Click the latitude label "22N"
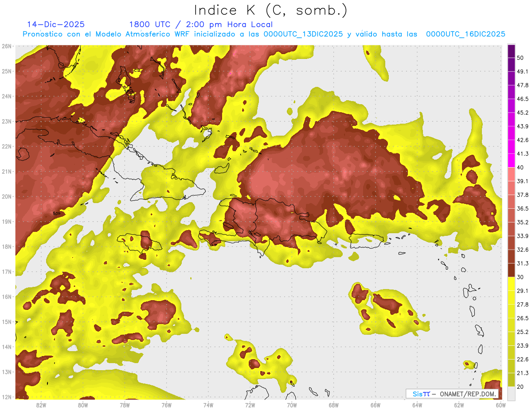The height and width of the screenshot is (411, 532). tap(7, 146)
